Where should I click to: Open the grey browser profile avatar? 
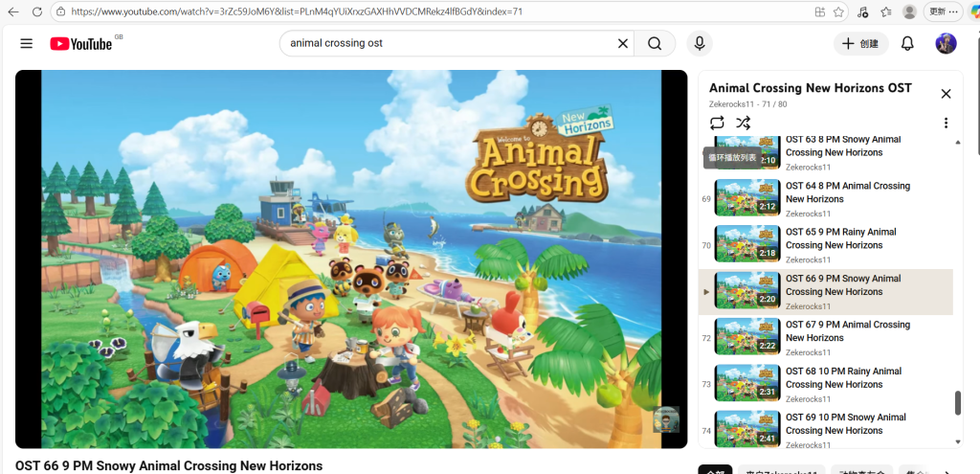[x=910, y=11]
